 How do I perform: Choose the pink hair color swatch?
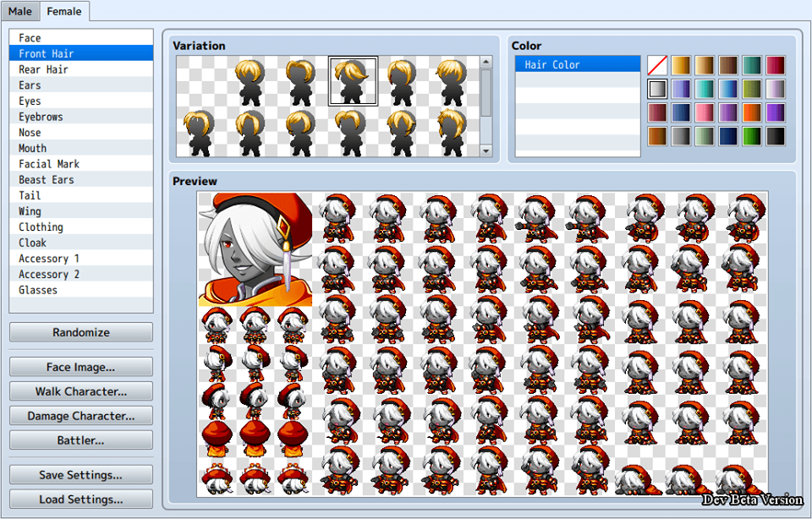pyautogui.click(x=705, y=112)
